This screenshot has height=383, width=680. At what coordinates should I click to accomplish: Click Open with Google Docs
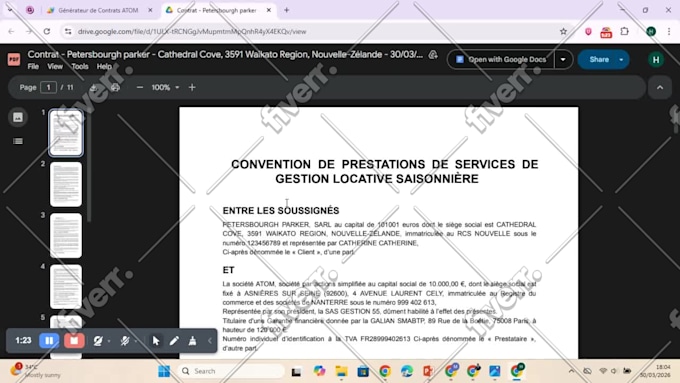pyautogui.click(x=501, y=59)
